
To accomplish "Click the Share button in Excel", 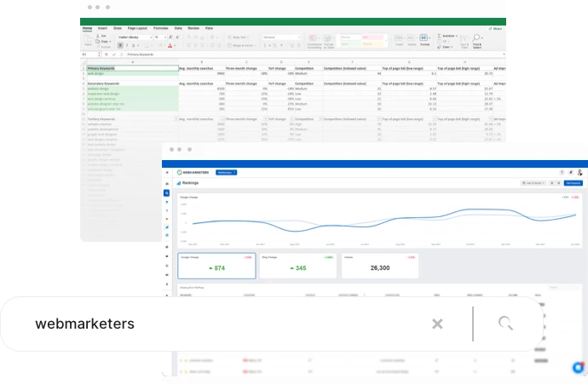I will click(x=495, y=29).
